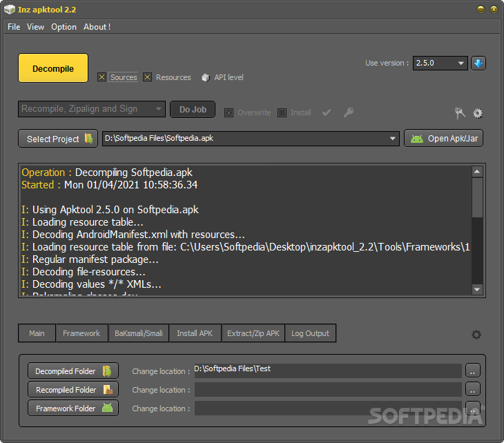This screenshot has height=443, width=504.
Task: Click the Open Apk/Jar button
Action: (443, 139)
